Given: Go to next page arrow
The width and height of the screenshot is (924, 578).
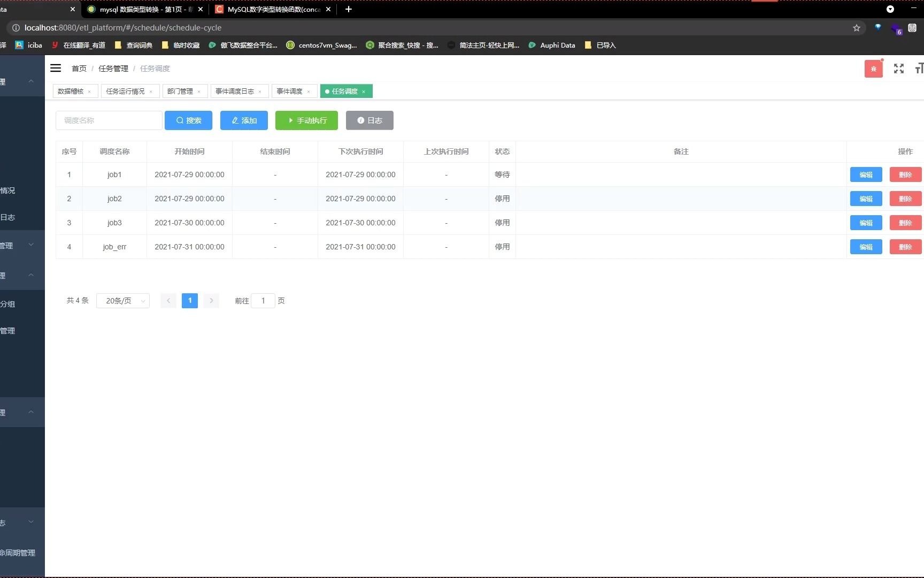Looking at the screenshot, I should coord(211,301).
